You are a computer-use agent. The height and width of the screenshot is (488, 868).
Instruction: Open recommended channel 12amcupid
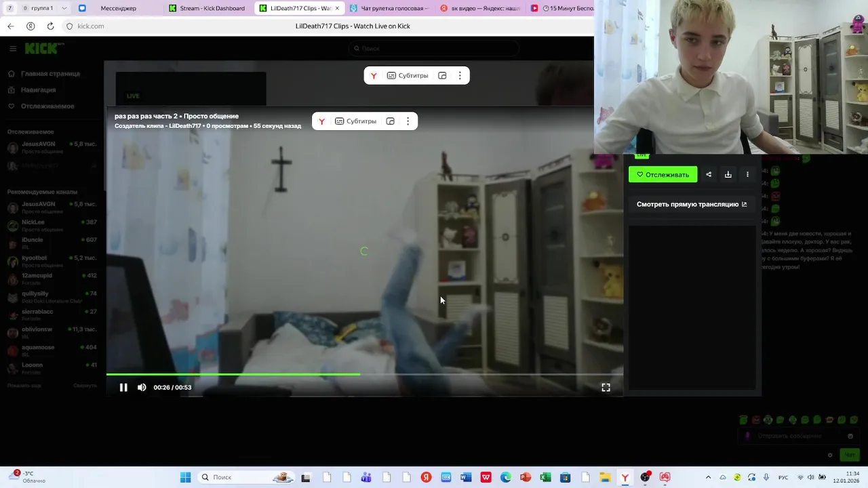coord(52,279)
